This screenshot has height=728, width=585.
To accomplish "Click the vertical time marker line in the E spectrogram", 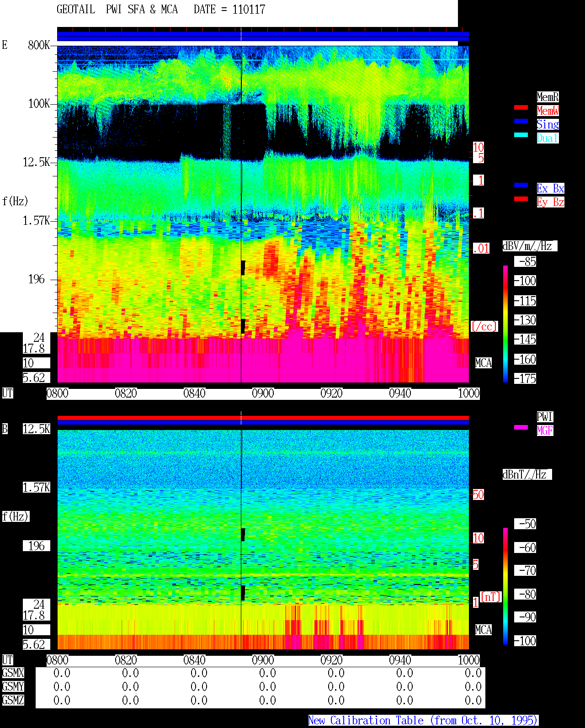I will [241, 214].
